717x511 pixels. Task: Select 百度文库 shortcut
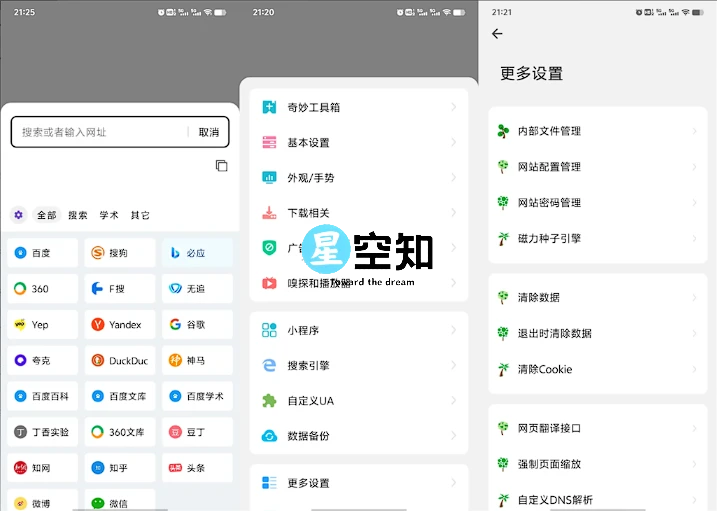(120, 396)
